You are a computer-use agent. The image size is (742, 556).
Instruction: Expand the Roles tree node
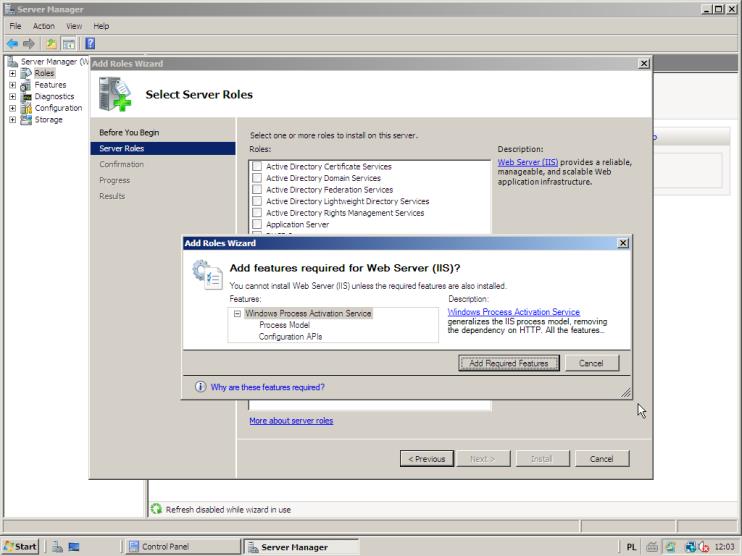[13, 73]
